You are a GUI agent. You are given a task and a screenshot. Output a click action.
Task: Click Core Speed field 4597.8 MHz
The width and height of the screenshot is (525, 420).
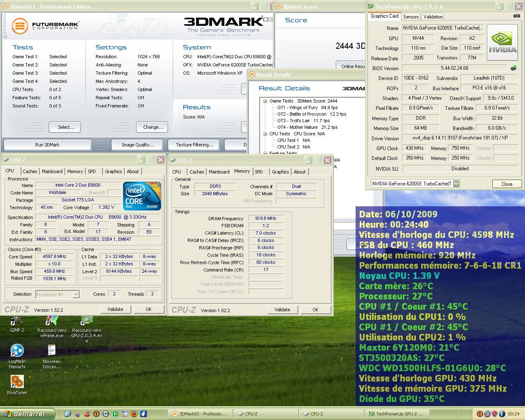pyautogui.click(x=55, y=256)
